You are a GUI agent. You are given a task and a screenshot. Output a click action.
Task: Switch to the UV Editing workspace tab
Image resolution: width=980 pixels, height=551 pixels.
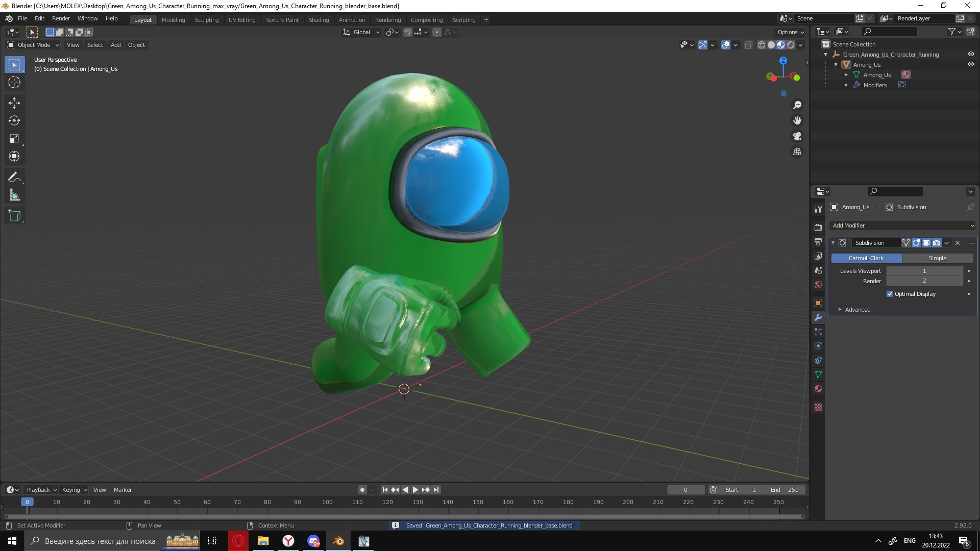point(242,20)
